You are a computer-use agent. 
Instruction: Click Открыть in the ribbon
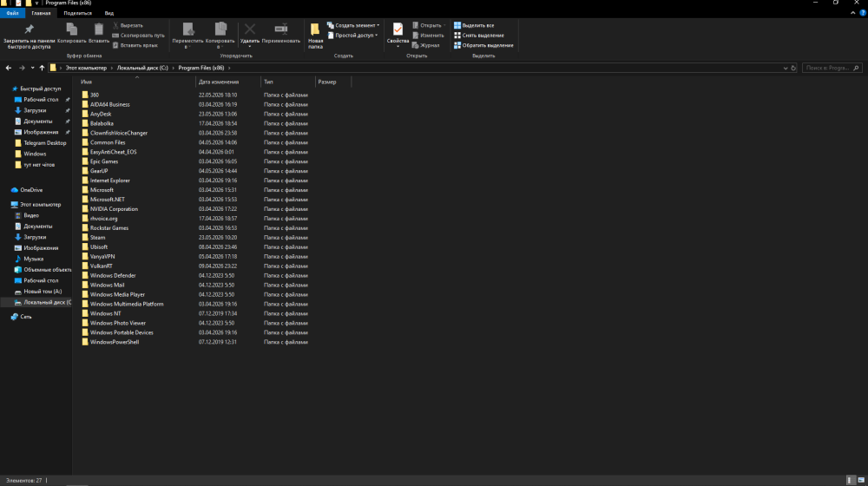(x=429, y=25)
